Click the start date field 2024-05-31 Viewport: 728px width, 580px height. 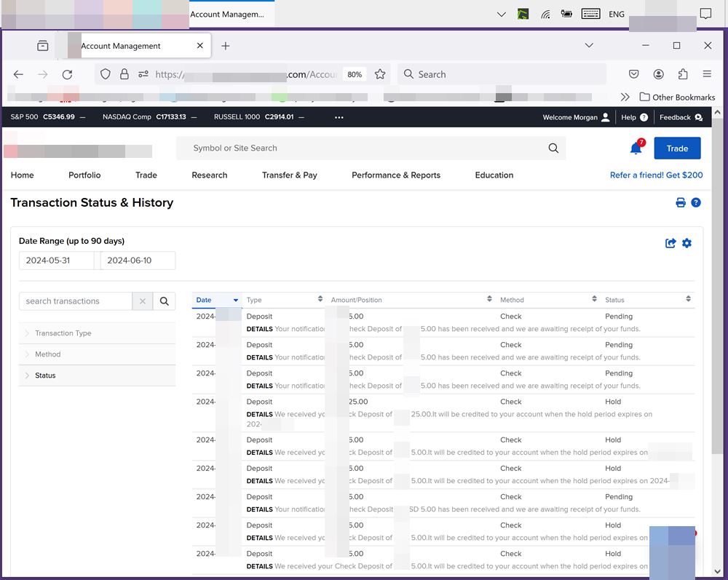pos(56,261)
